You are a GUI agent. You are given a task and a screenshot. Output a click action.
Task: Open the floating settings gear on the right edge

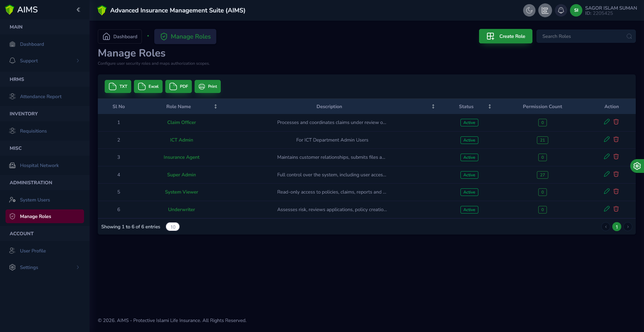click(x=637, y=166)
